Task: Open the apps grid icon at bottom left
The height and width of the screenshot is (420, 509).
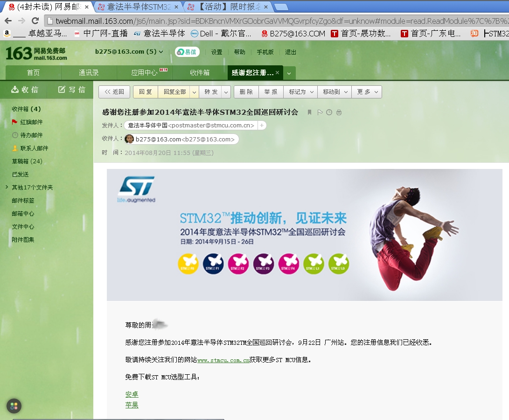Action: coord(14,406)
